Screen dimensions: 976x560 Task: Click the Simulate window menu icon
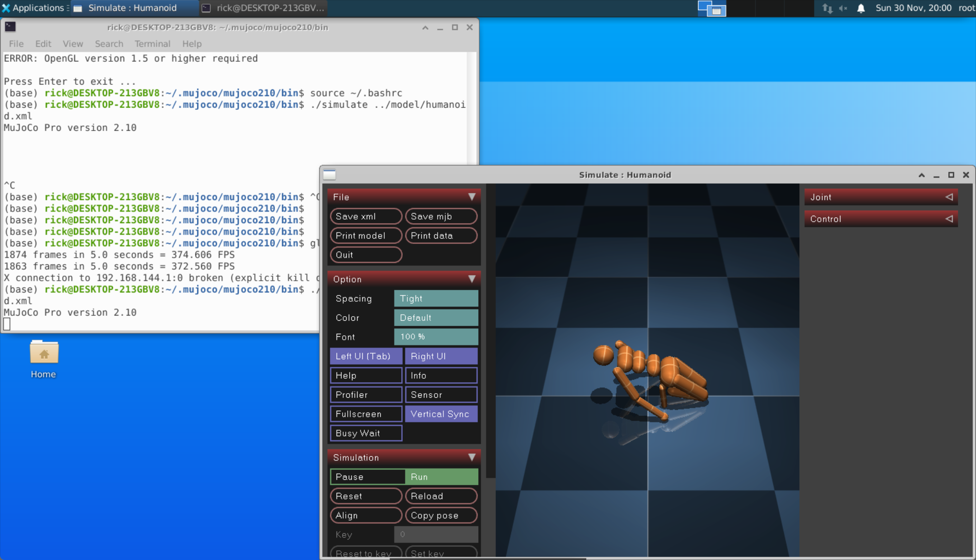pyautogui.click(x=330, y=175)
